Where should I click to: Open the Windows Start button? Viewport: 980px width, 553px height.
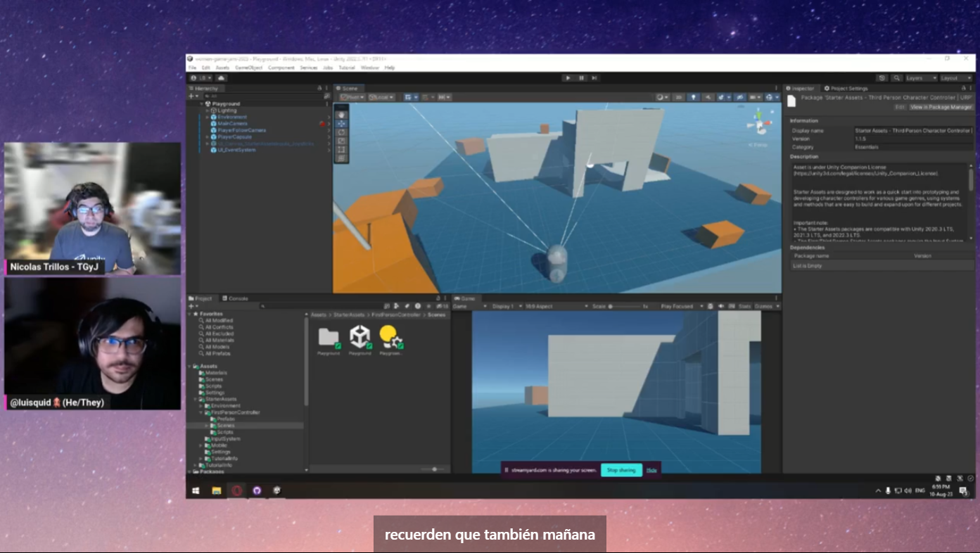(x=196, y=490)
